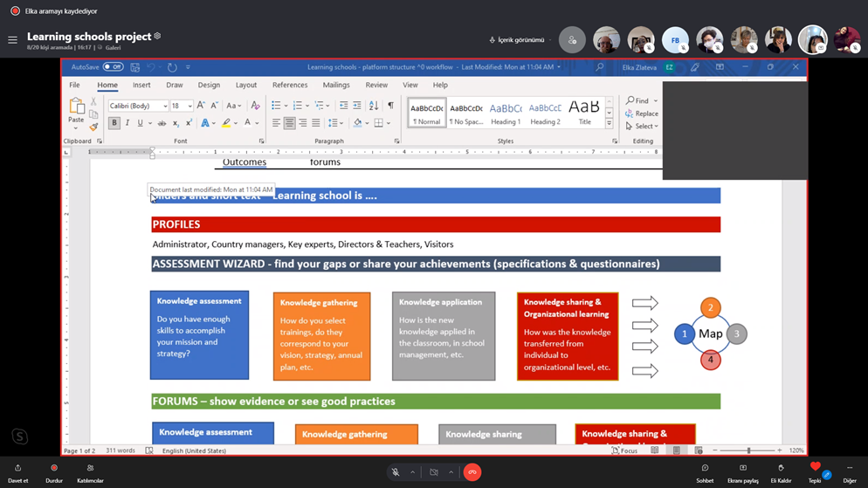
Task: Open the Sohbet chat panel
Action: (x=705, y=472)
